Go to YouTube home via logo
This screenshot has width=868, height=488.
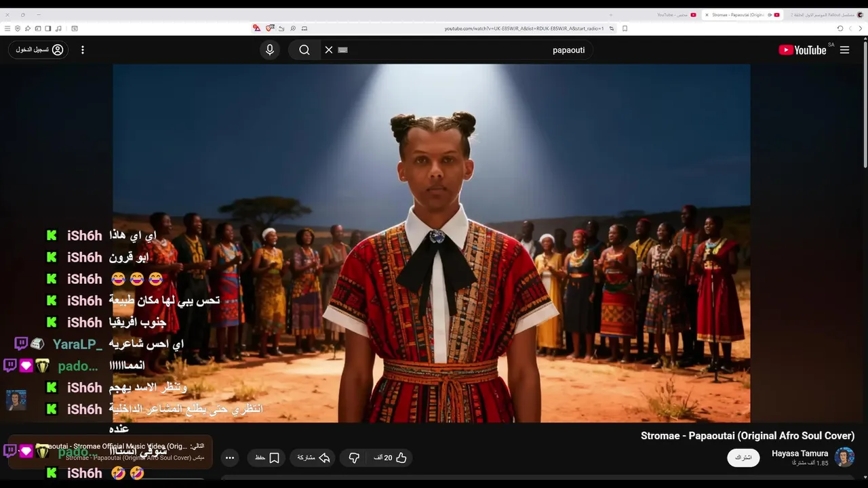pos(803,50)
